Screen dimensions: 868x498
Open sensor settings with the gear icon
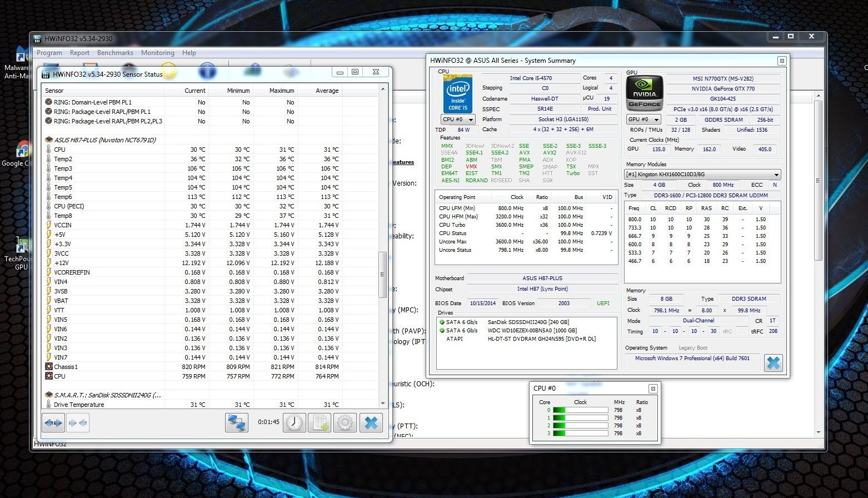coord(345,423)
